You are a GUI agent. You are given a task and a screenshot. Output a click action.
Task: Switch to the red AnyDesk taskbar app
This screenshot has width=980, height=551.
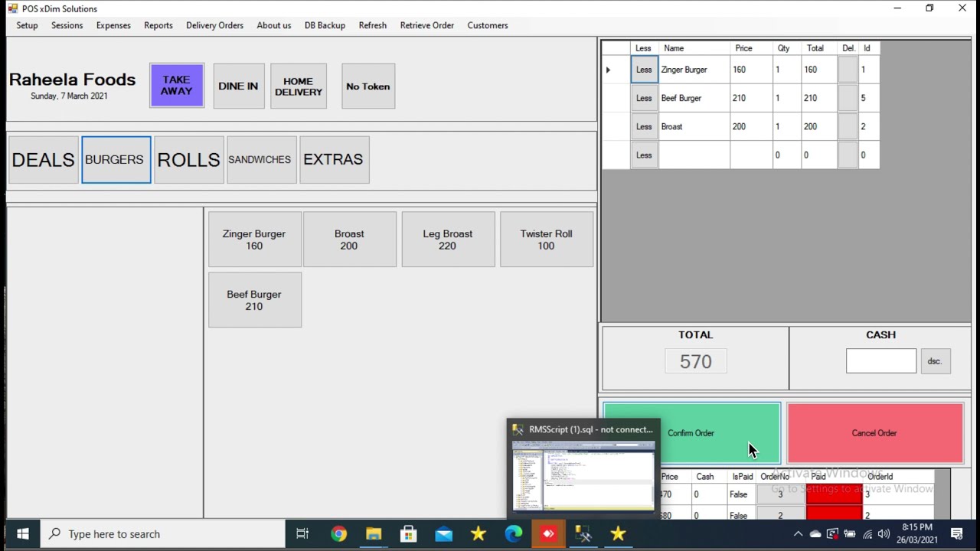548,534
